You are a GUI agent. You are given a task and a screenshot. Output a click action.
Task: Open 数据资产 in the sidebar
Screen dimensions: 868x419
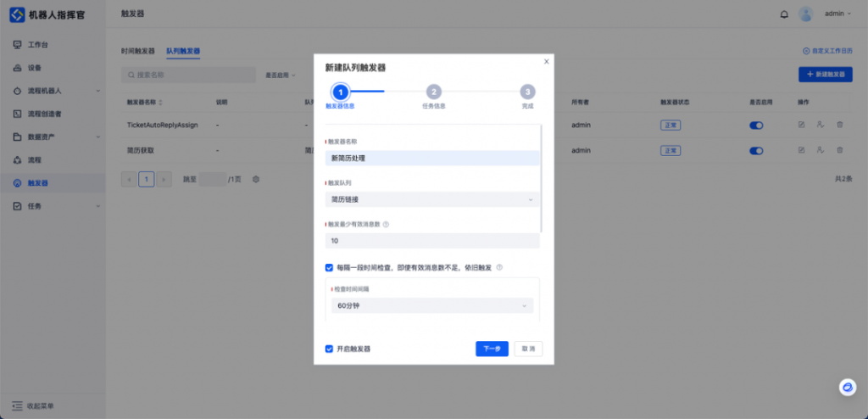42,137
